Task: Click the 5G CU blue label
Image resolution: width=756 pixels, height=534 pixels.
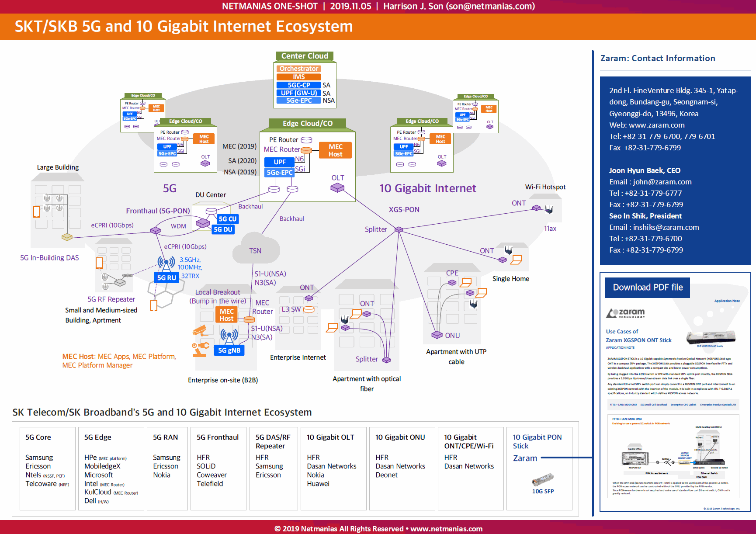Action: click(227, 219)
